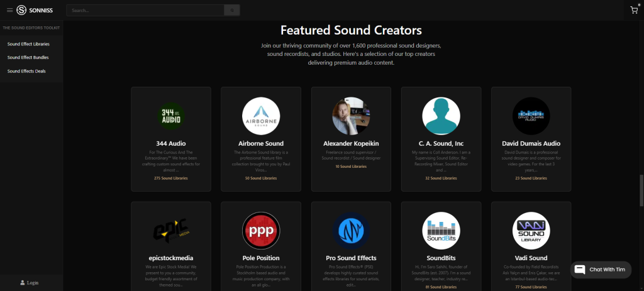The image size is (644, 291).
Task: Click the Pro Sound Effects logo
Action: coord(351,231)
